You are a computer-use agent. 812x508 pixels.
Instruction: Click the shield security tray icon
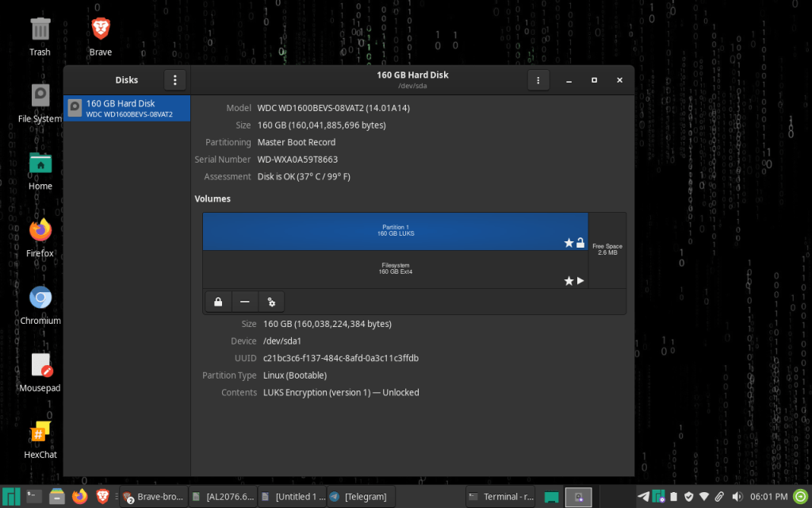click(x=689, y=497)
